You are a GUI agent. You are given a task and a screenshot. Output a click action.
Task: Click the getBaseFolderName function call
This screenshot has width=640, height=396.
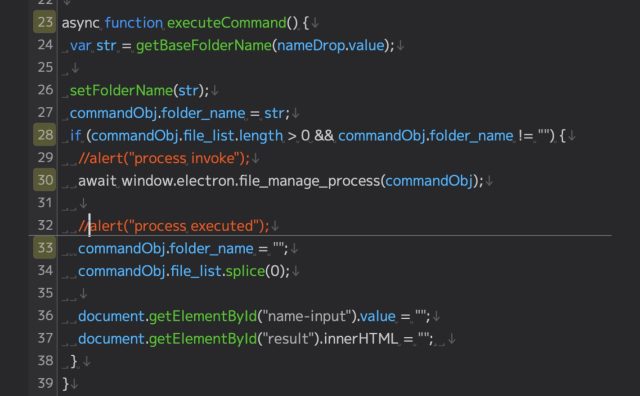204,45
